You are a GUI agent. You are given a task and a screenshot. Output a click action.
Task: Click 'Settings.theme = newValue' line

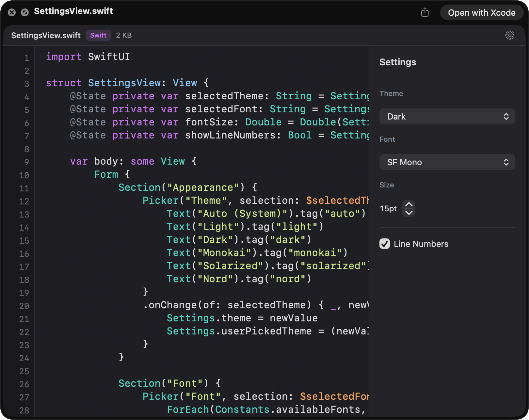242,318
